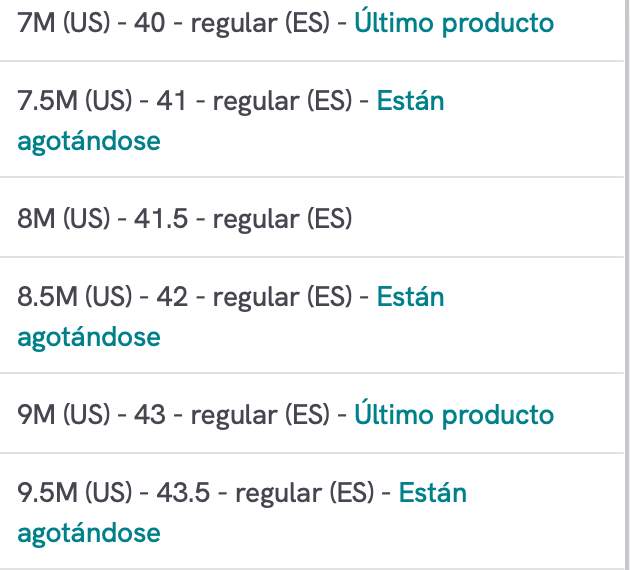Click 'Están agotándose' label on 8.5M row
630x570 pixels.
[231, 316]
